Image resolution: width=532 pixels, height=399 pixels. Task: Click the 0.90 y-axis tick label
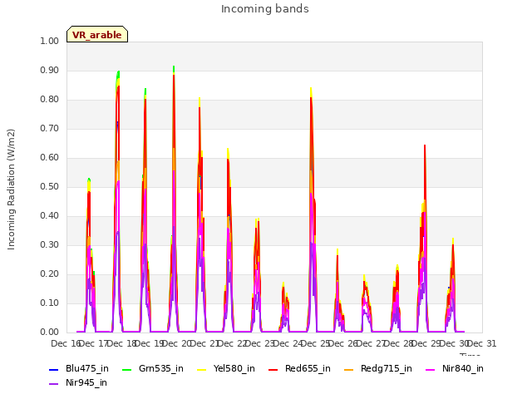[50, 70]
